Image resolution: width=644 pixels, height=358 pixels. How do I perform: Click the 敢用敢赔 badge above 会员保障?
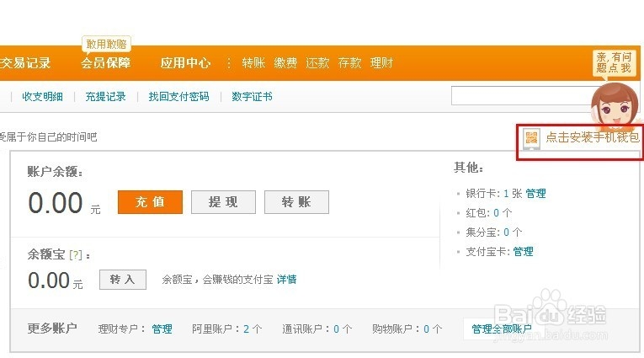pos(106,45)
